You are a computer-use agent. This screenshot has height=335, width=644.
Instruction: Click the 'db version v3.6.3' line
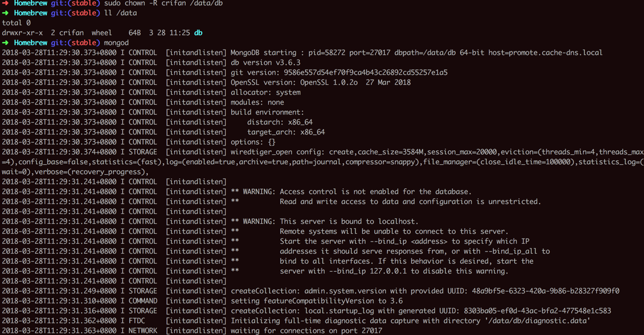[x=265, y=63]
